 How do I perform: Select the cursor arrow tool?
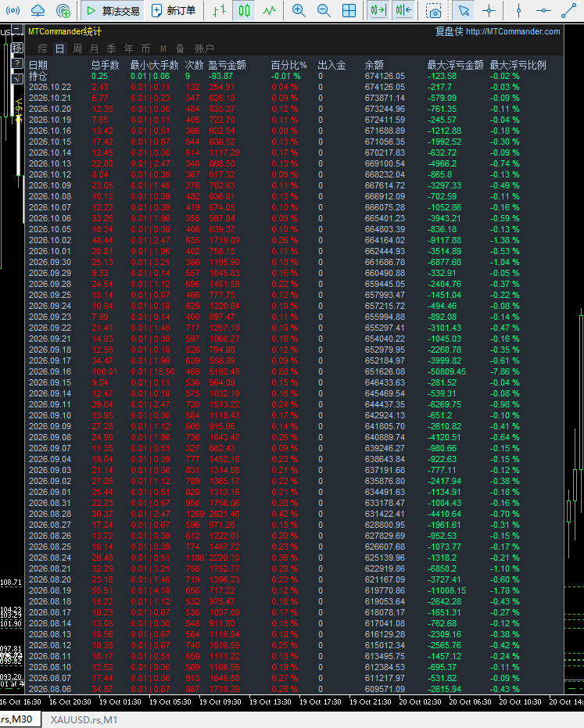click(464, 10)
